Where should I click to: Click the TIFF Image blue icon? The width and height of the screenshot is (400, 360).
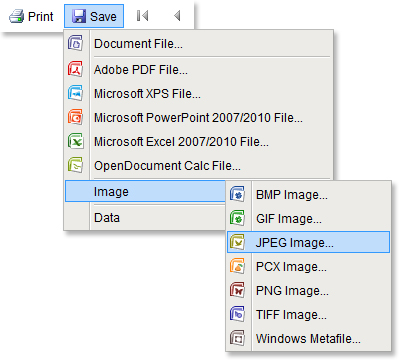[238, 314]
